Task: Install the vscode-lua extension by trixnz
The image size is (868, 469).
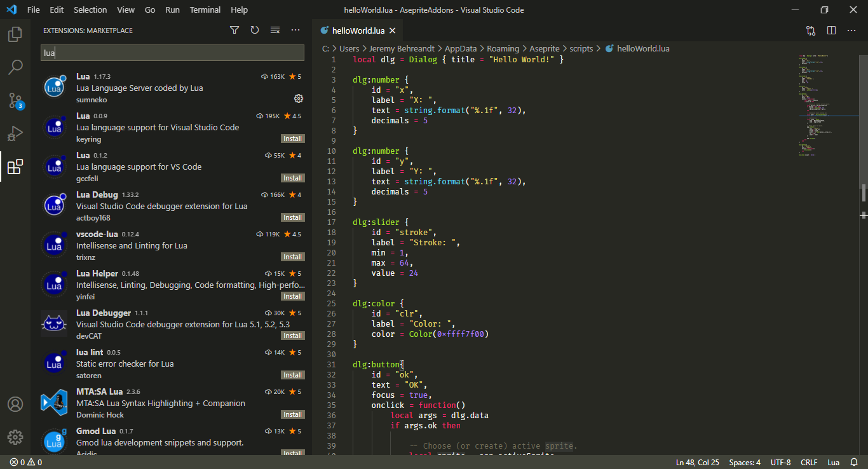Action: (x=292, y=257)
